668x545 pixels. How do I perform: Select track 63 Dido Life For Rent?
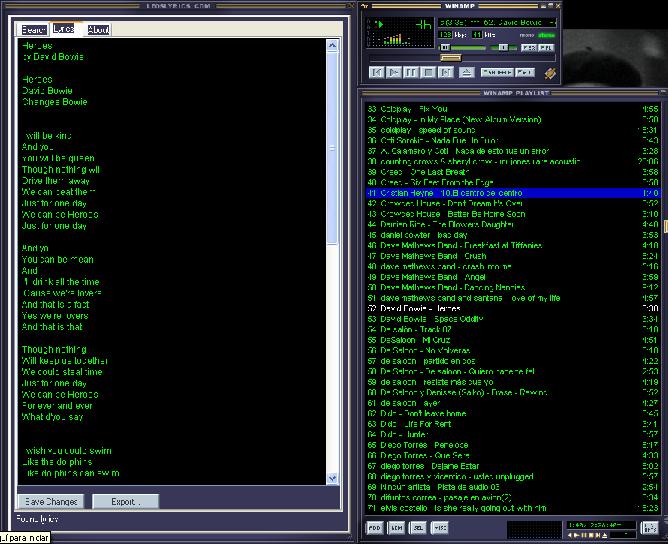pyautogui.click(x=513, y=424)
